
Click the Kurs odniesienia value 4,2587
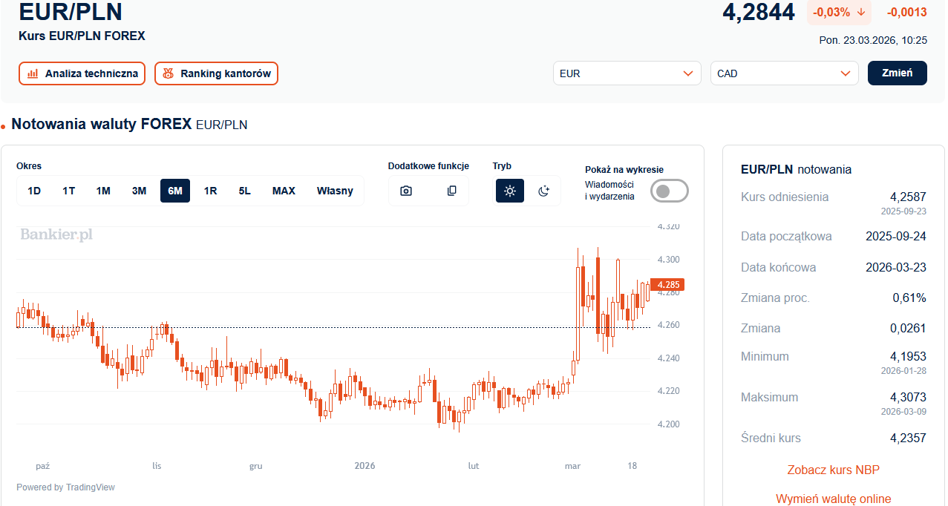908,197
